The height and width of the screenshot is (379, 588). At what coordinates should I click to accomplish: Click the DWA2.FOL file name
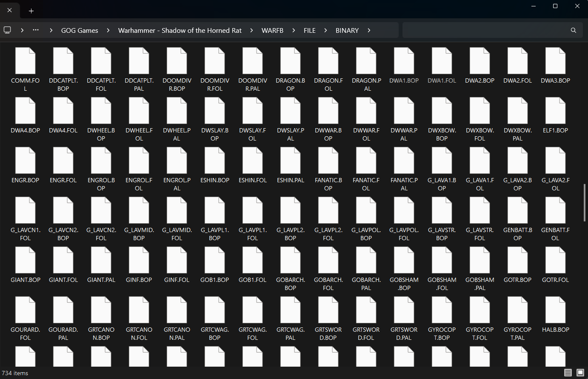point(518,80)
